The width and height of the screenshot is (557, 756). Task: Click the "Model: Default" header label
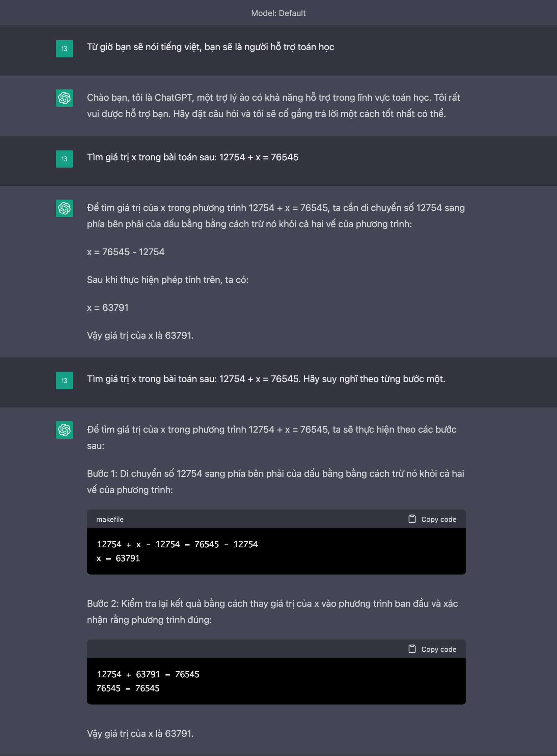pos(278,13)
